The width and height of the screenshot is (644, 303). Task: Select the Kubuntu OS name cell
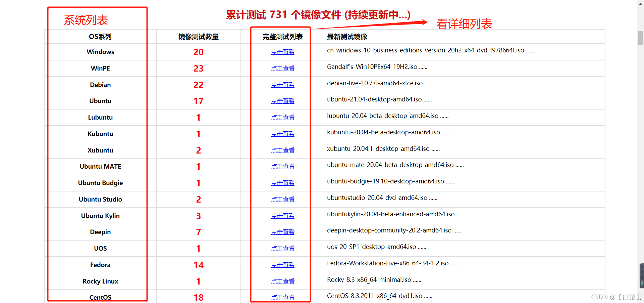(x=100, y=134)
